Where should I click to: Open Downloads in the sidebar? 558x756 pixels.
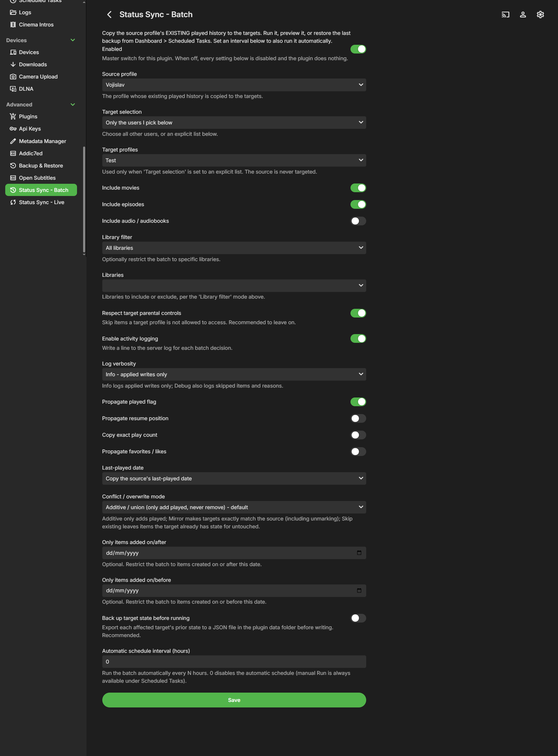click(41, 65)
